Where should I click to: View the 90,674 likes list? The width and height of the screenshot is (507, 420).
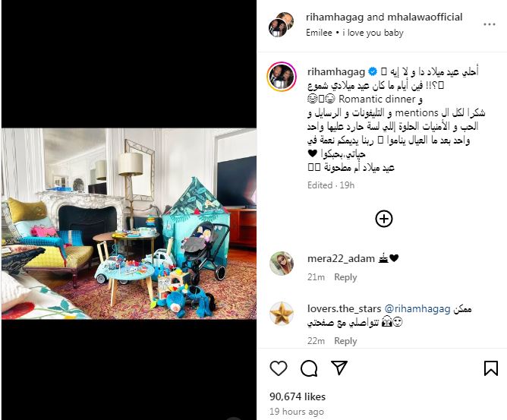tap(298, 396)
